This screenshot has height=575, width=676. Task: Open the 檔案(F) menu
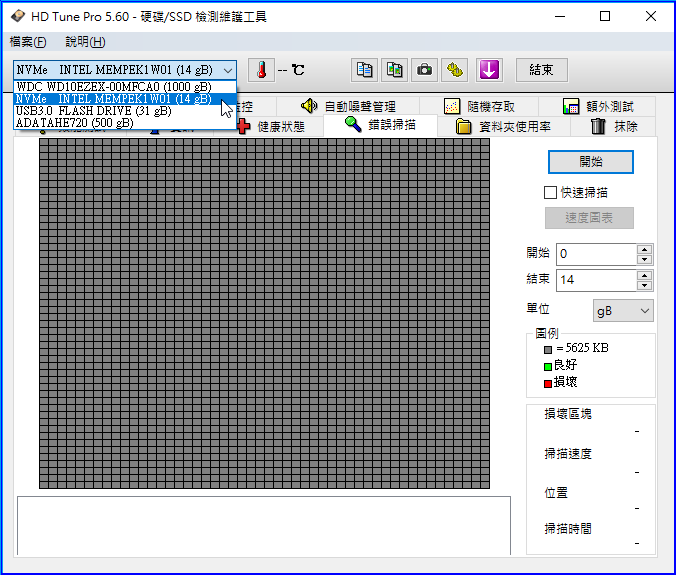point(28,42)
